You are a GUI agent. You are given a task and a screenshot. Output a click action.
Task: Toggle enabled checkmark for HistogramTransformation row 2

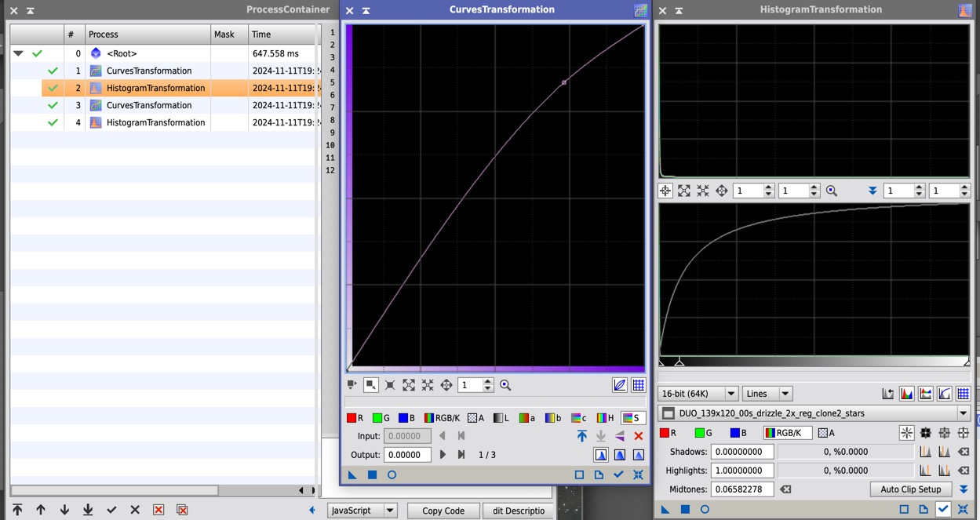coord(53,88)
